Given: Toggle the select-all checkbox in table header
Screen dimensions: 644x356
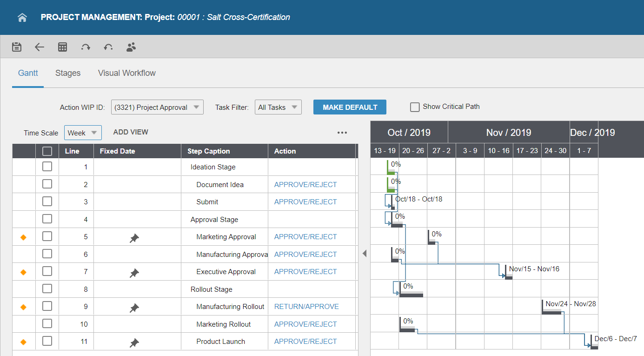Looking at the screenshot, I should click(47, 151).
